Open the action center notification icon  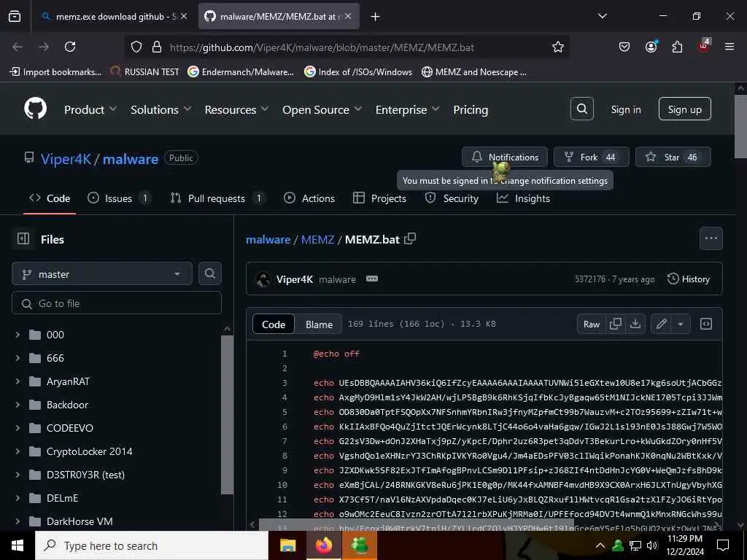723,545
